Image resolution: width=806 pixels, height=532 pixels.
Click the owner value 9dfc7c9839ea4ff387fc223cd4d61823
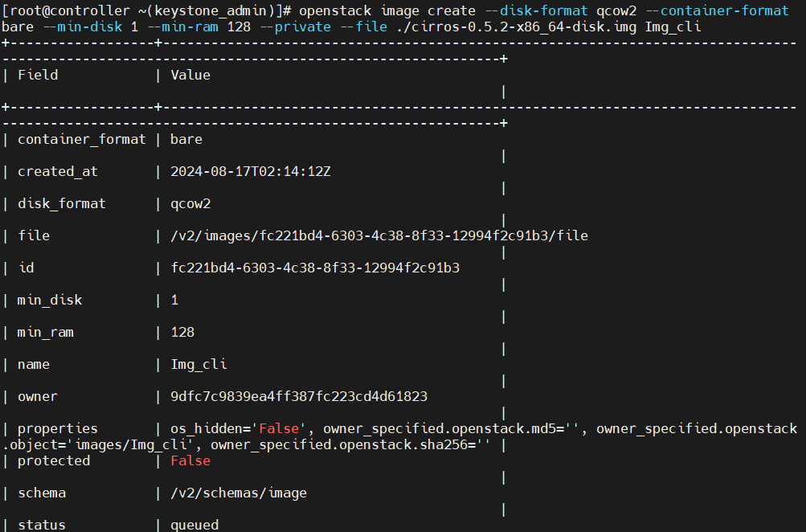tap(299, 396)
